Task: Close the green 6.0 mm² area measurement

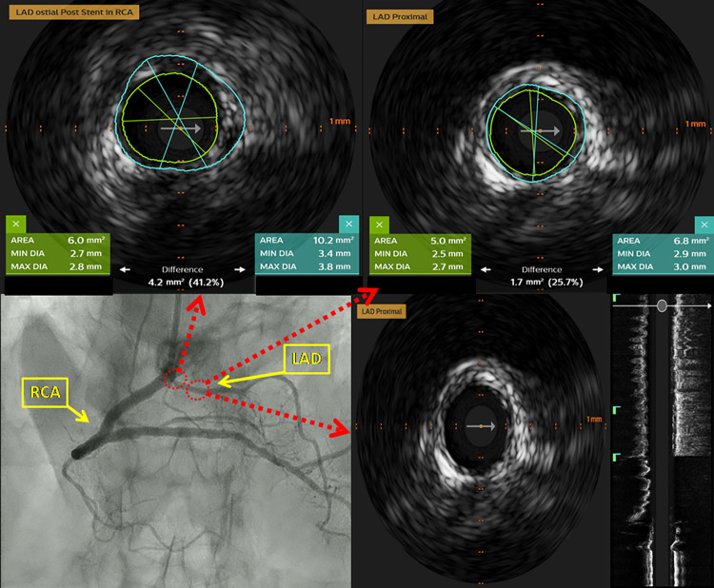Action: pos(16,224)
